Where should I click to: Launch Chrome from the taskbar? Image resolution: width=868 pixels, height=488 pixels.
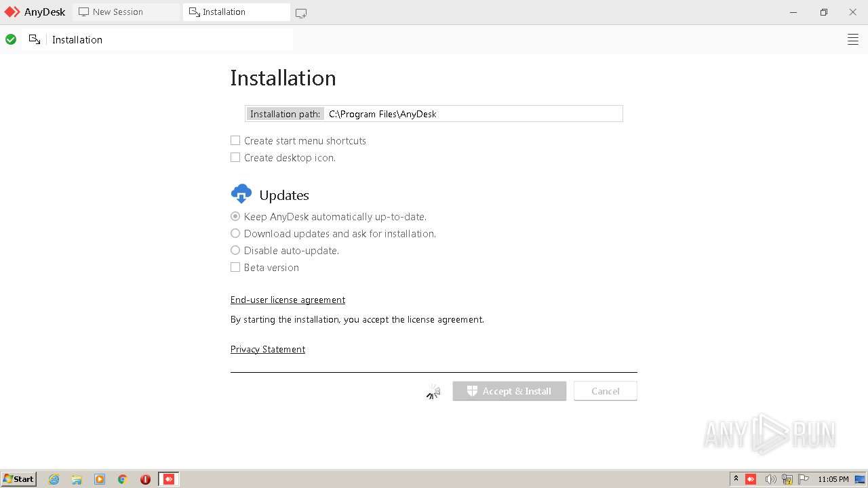coord(123,479)
